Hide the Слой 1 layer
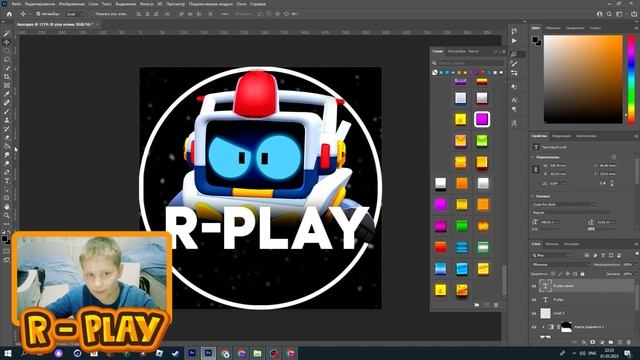 point(534,313)
